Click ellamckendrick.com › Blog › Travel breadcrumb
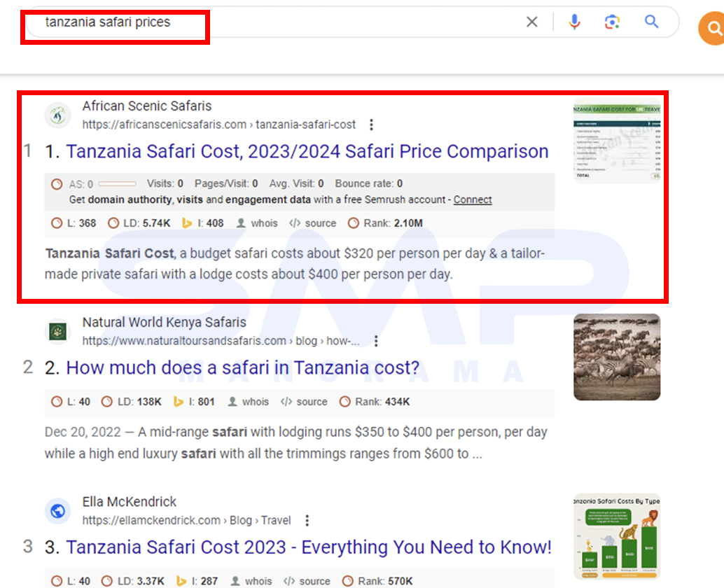 point(186,521)
